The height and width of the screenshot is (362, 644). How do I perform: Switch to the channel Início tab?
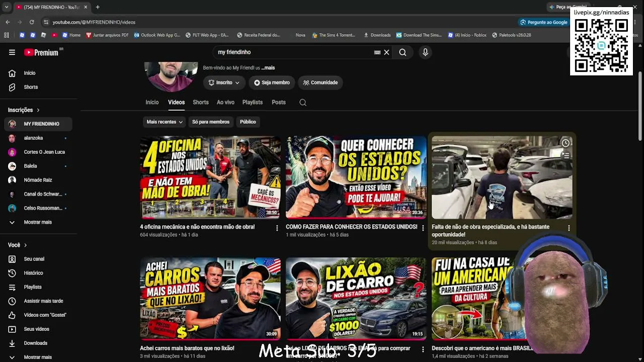[x=152, y=103]
